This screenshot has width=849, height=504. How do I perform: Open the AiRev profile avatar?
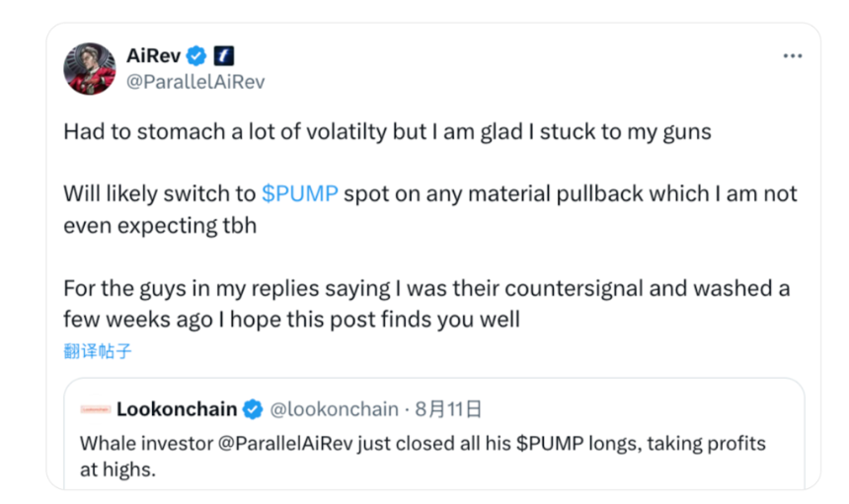click(x=89, y=69)
